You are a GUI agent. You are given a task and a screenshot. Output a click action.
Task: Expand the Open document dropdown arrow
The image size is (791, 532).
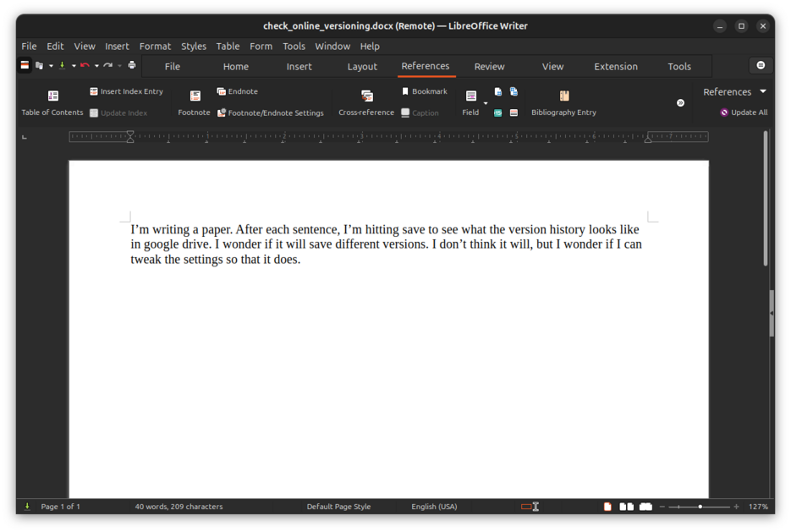pyautogui.click(x=51, y=66)
